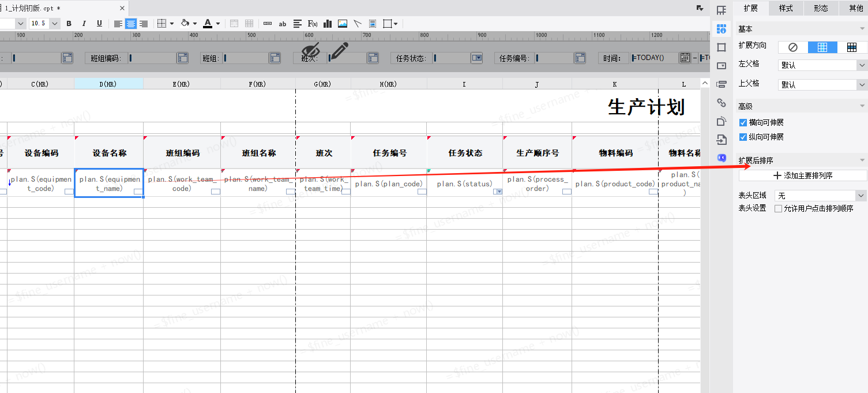This screenshot has height=393, width=868.
Task: Click 添加主要排列序 button
Action: click(x=803, y=175)
